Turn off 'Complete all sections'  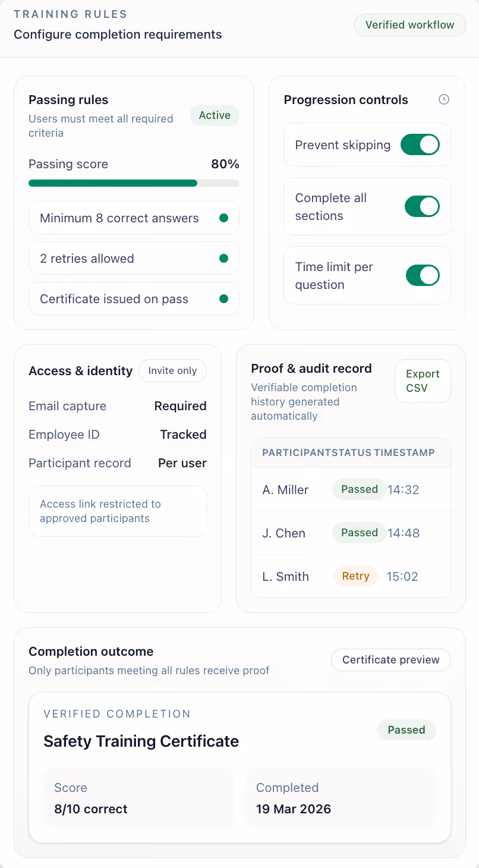tap(422, 206)
